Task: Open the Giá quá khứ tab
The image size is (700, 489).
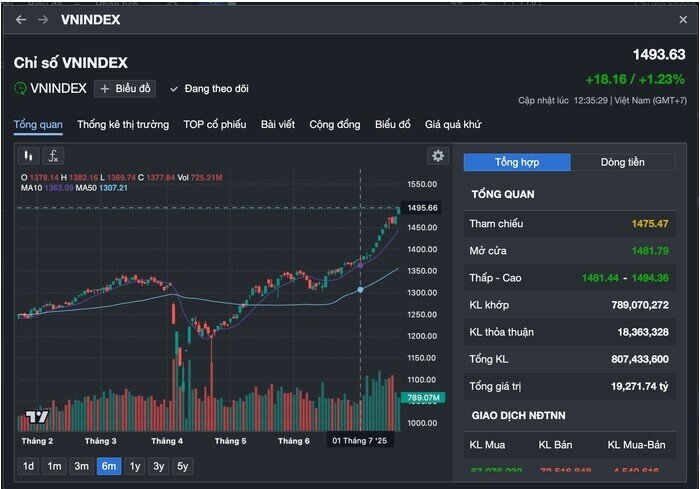Action: pos(453,125)
